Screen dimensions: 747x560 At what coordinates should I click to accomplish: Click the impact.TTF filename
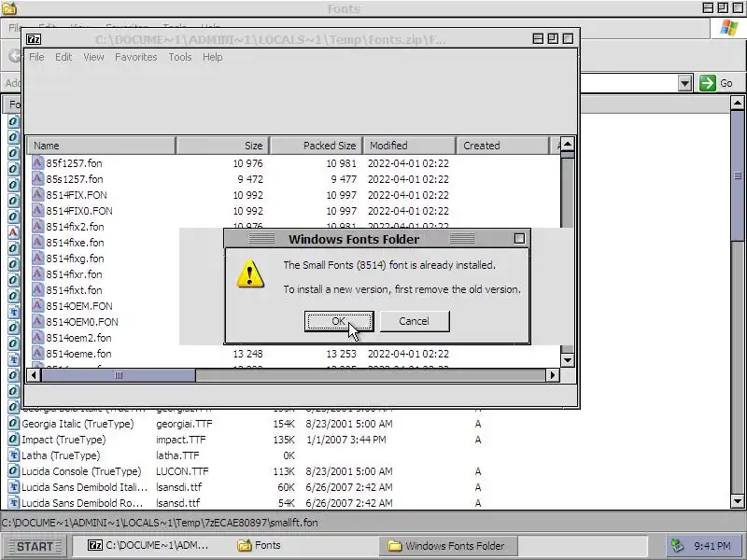pyautogui.click(x=181, y=440)
